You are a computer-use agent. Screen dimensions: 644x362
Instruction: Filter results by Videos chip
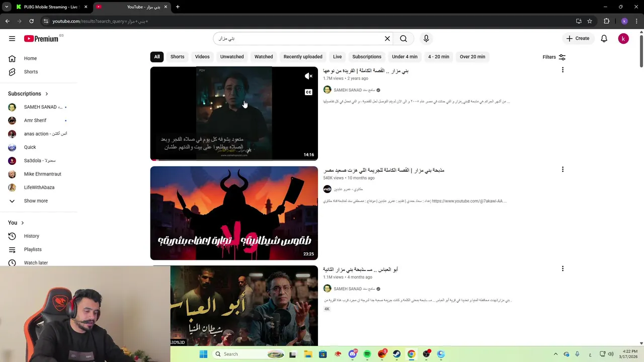[202, 57]
